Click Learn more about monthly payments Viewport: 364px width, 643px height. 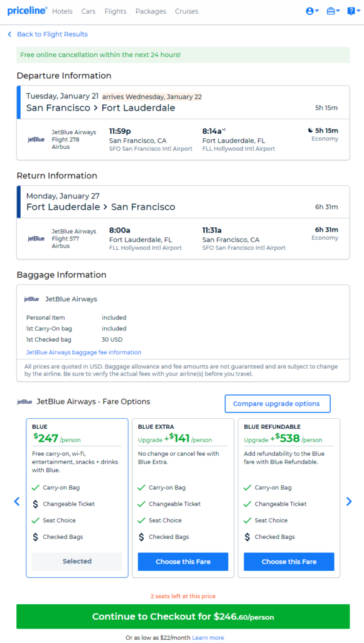(208, 638)
